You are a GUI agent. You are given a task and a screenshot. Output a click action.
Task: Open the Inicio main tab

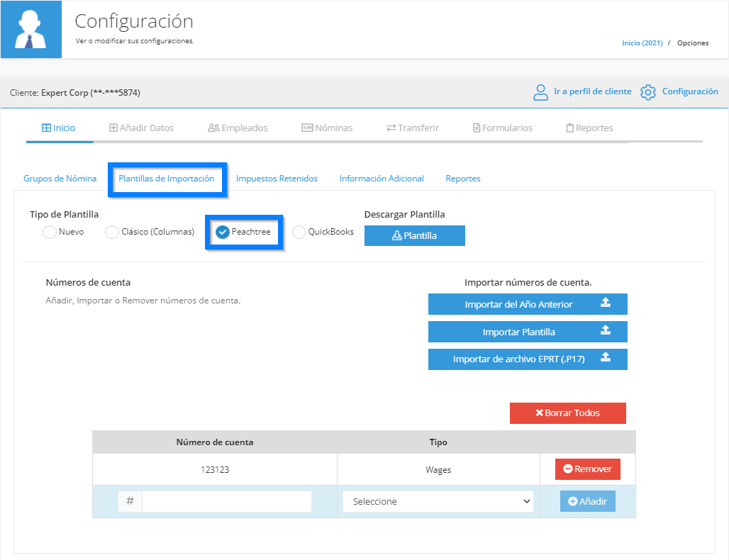click(59, 128)
